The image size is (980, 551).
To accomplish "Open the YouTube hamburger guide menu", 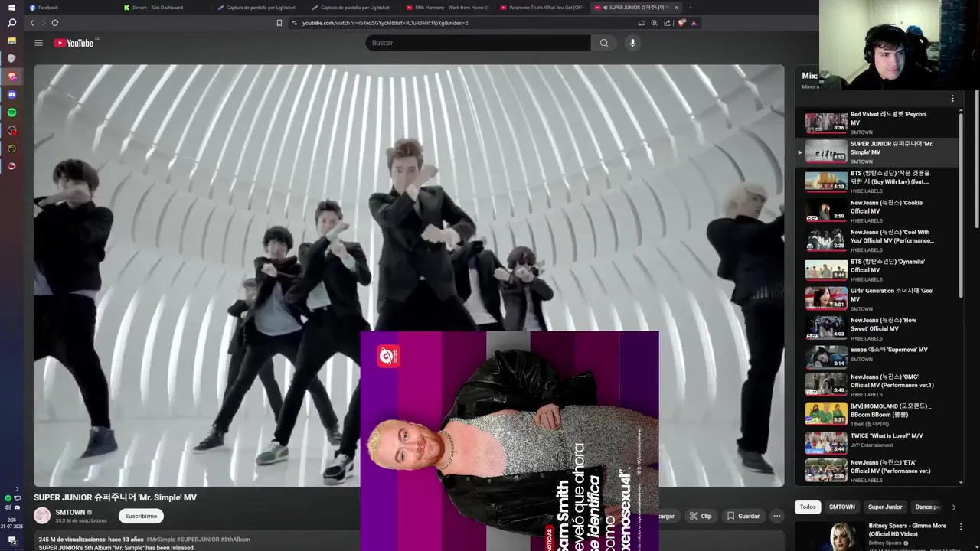I will pyautogui.click(x=38, y=43).
